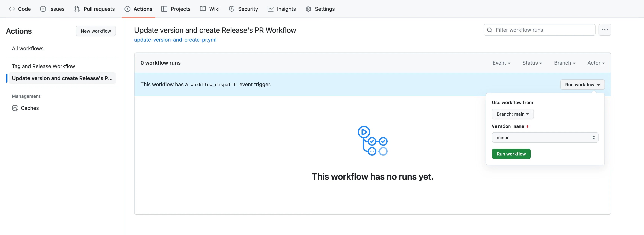The width and height of the screenshot is (644, 235).
Task: Click the Settings gear icon
Action: (x=308, y=9)
